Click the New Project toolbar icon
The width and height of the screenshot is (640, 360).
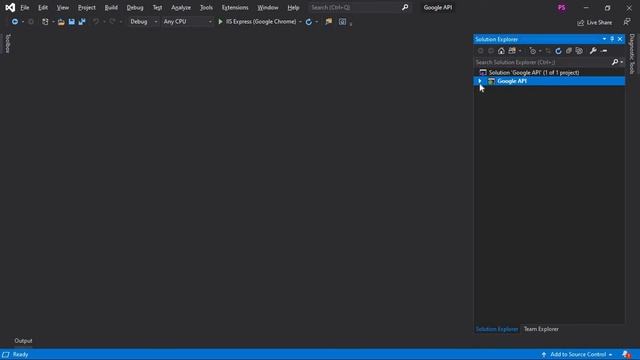45,22
